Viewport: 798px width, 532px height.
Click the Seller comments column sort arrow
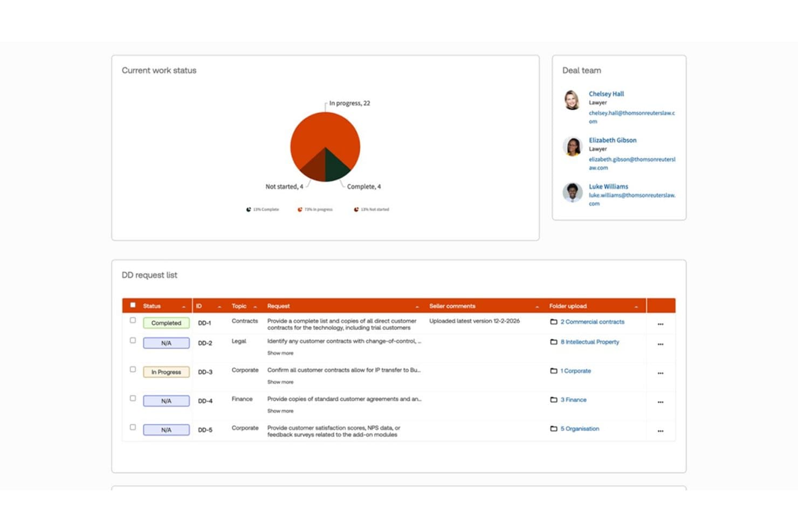537,307
